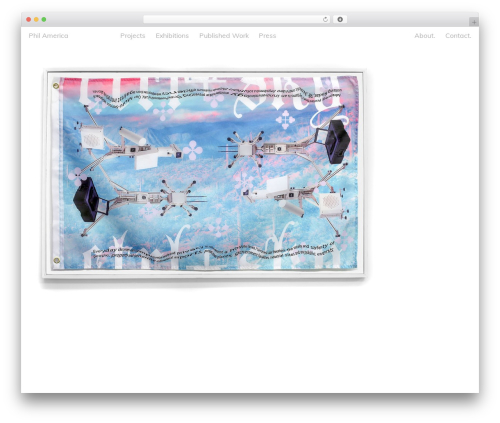Visit the About page
The image size is (500, 423).
(x=425, y=36)
